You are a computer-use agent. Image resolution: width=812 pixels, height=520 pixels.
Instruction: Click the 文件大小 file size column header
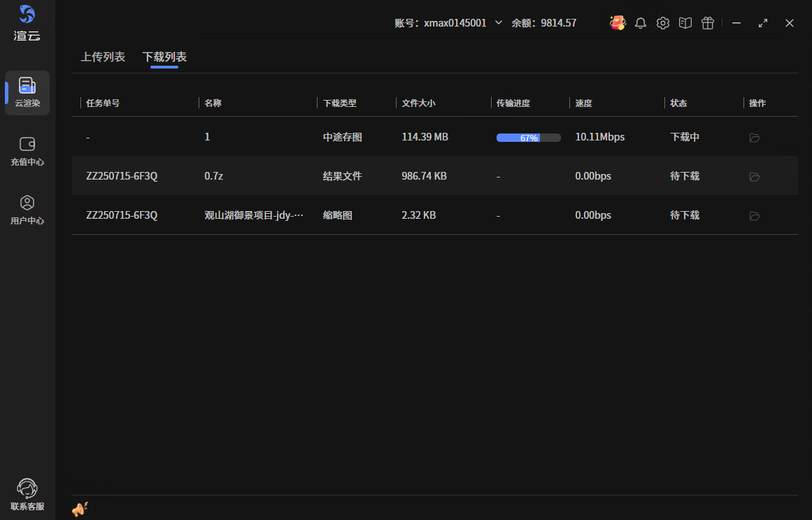coord(418,103)
